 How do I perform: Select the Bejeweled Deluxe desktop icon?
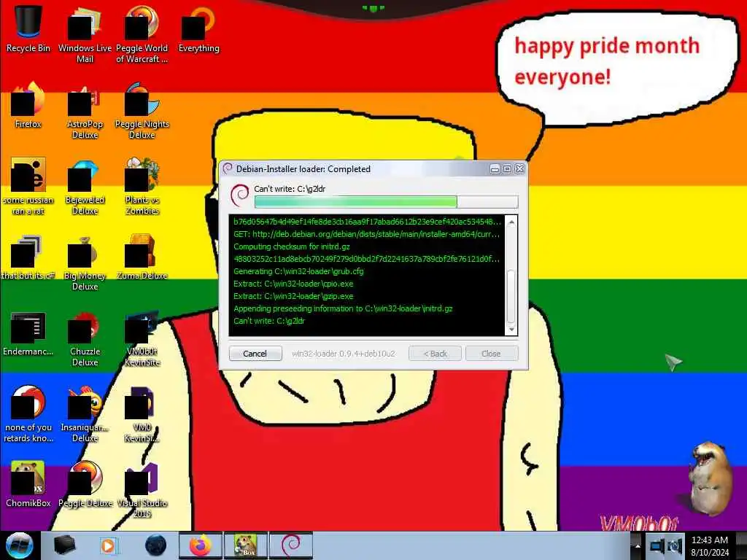tap(85, 186)
